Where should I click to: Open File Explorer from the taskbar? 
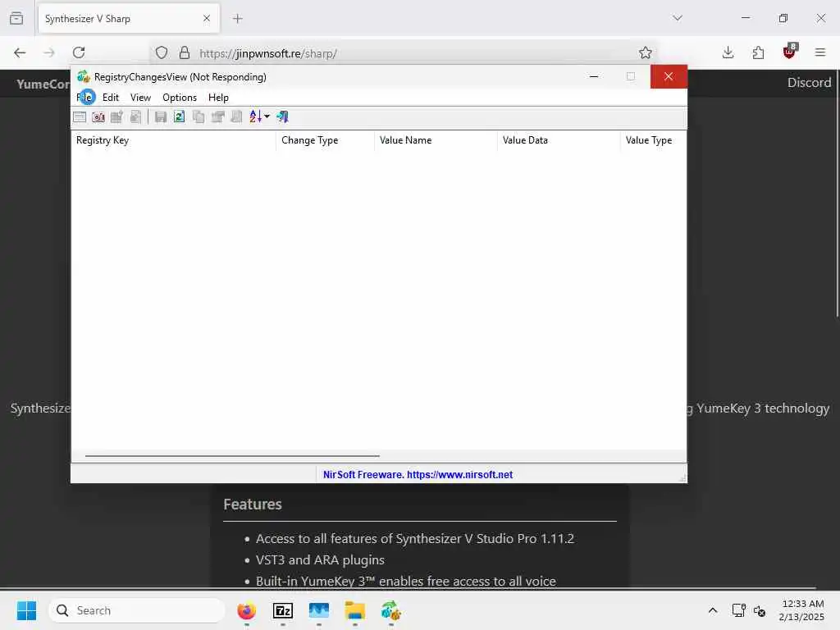tap(354, 610)
